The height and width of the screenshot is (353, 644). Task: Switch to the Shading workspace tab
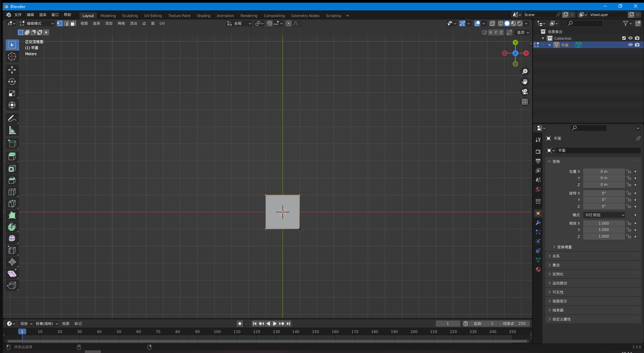(203, 16)
